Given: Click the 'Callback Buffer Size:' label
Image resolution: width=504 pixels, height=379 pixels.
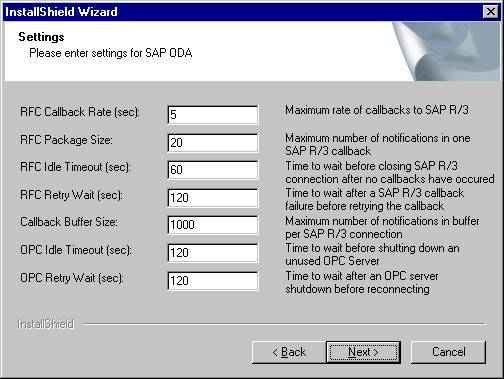Looking at the screenshot, I should 69,222.
